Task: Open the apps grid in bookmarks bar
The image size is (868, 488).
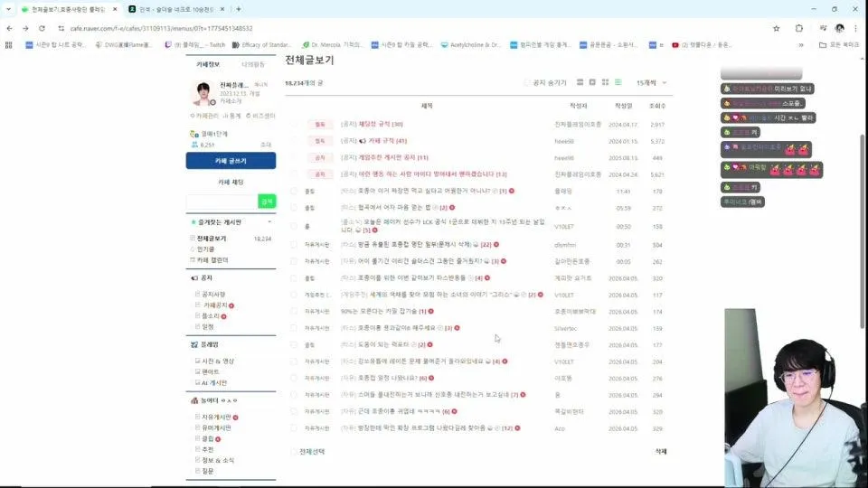Action: [8, 45]
